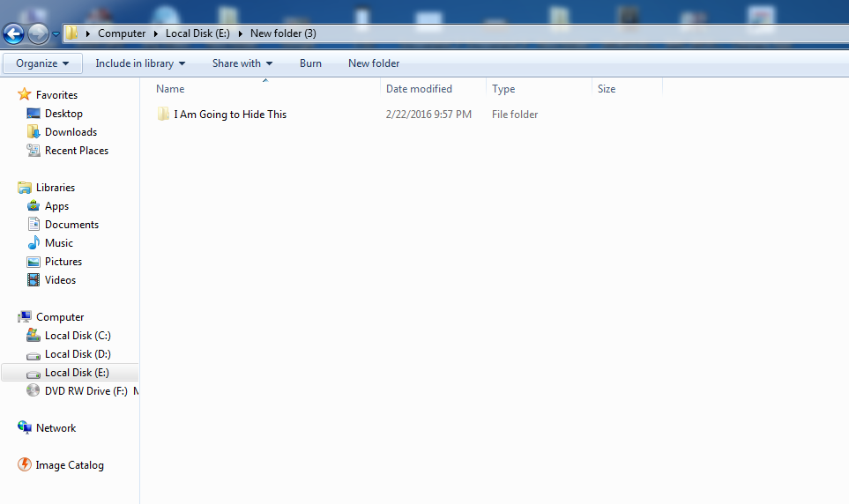Open the Pictures library
This screenshot has height=504, width=849.
(x=63, y=262)
